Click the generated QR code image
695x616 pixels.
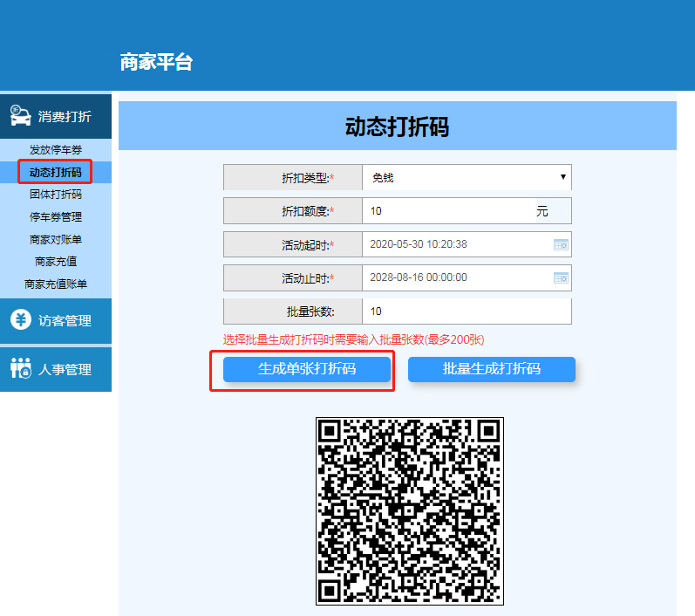pos(410,511)
